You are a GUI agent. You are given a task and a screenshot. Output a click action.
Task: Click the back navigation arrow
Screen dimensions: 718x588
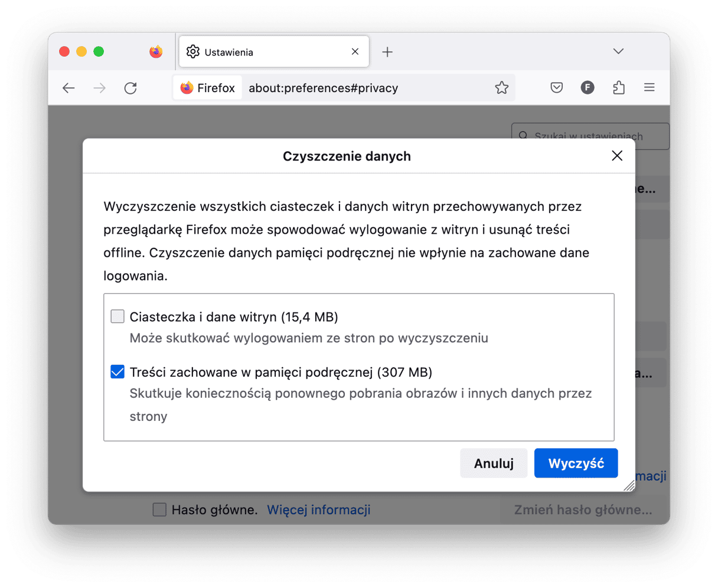[x=69, y=88]
